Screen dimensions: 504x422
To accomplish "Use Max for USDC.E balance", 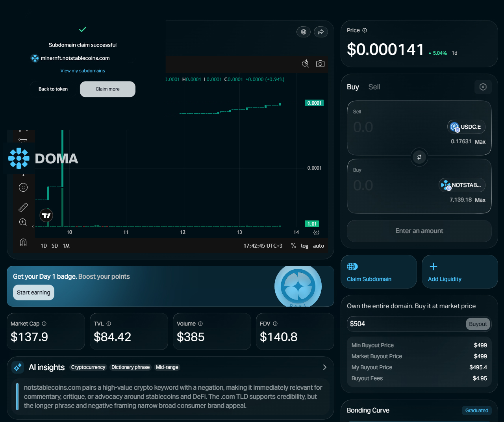I will (480, 142).
